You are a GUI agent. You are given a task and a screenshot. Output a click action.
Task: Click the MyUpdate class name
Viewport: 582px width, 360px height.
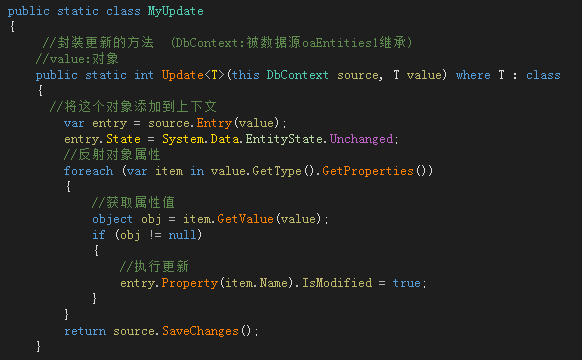(176, 11)
